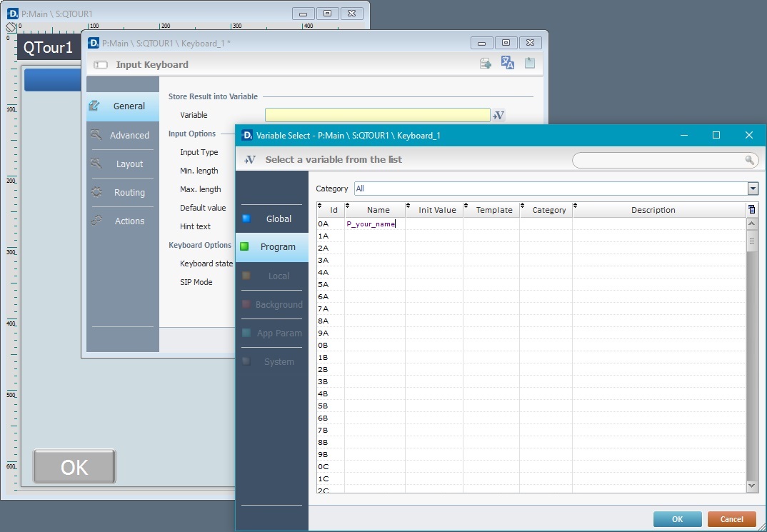The width and height of the screenshot is (767, 532).
Task: Click the yellow Variable input field
Action: point(377,115)
